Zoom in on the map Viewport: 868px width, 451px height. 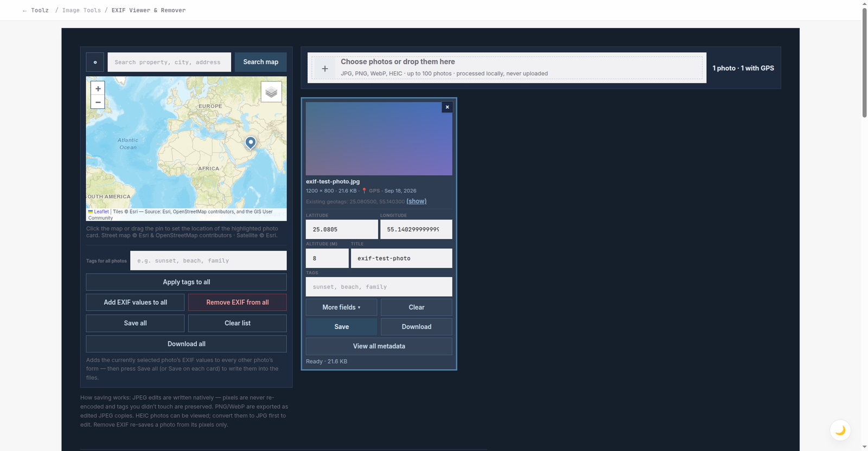pos(98,89)
